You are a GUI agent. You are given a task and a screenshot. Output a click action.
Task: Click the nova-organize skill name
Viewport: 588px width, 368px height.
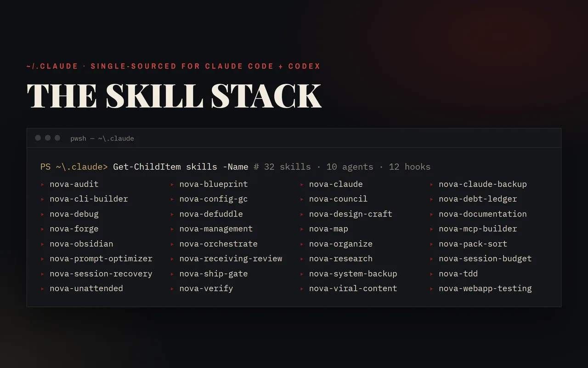click(x=340, y=244)
